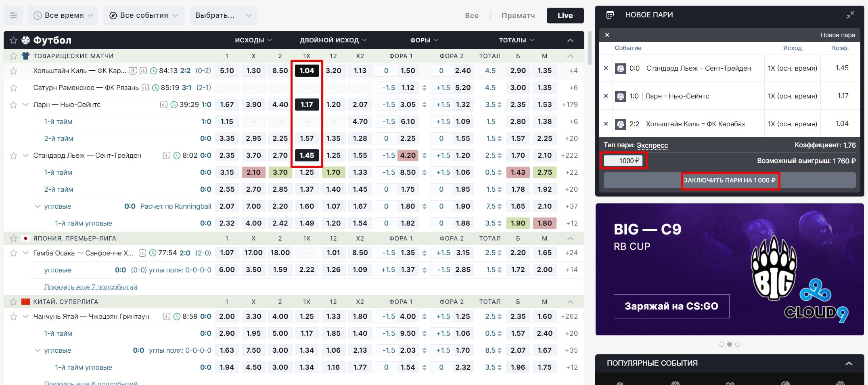Collapse the Ларн — Нью-Сейнтс sub-events

pyautogui.click(x=26, y=105)
